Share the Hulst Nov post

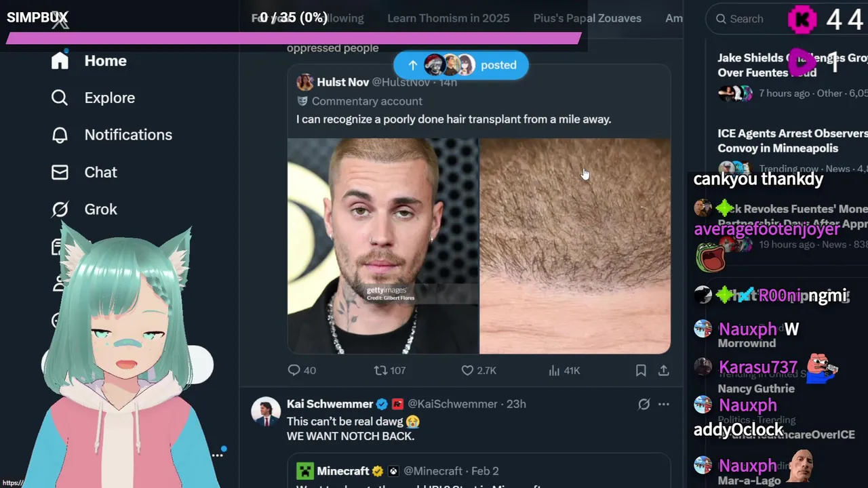(664, 370)
